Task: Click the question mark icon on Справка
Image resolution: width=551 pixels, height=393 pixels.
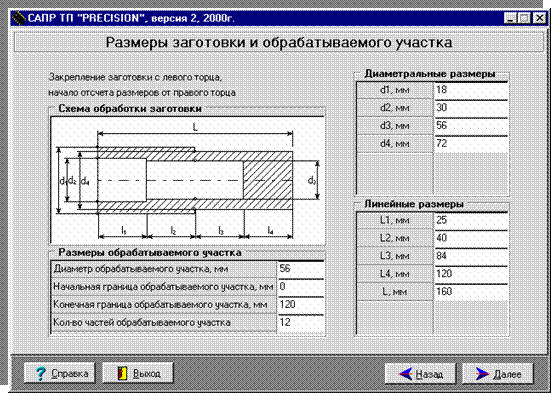Action: (41, 373)
